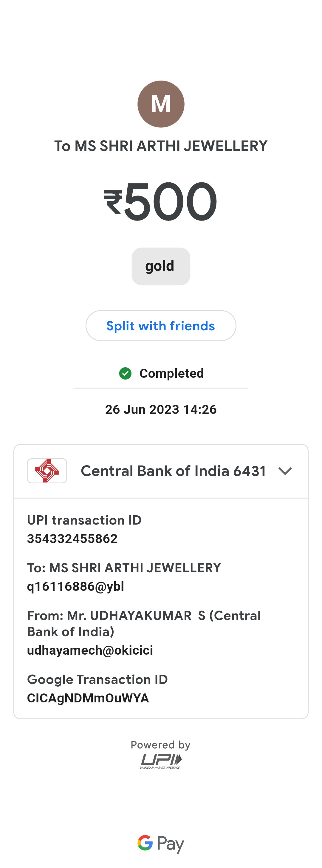Click the Central Bank of India logo
This screenshot has height=868, width=322.
[47, 471]
